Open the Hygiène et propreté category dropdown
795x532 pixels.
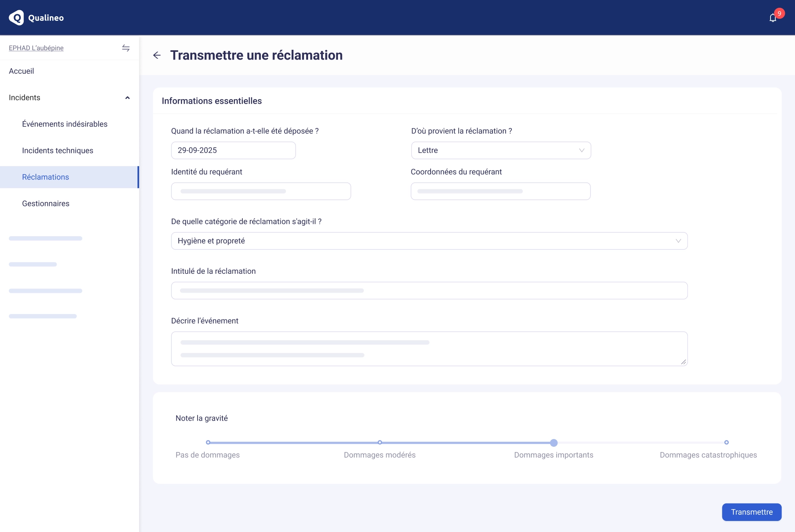pyautogui.click(x=429, y=241)
